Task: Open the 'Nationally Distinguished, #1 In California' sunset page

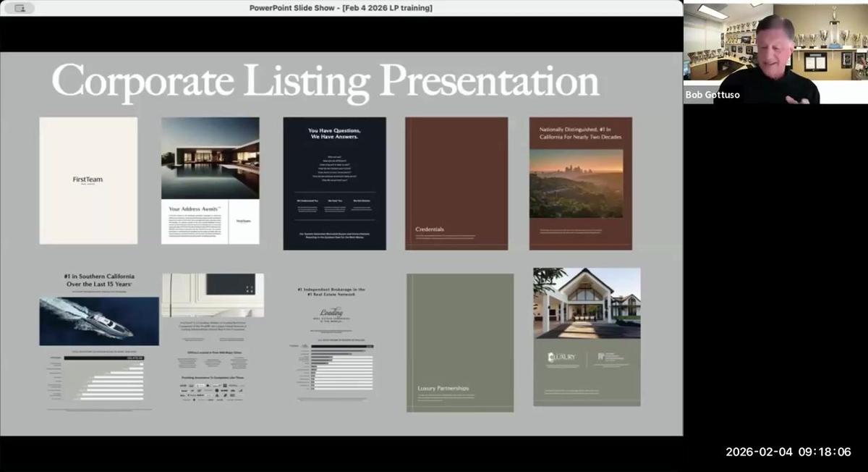Action: click(x=581, y=182)
